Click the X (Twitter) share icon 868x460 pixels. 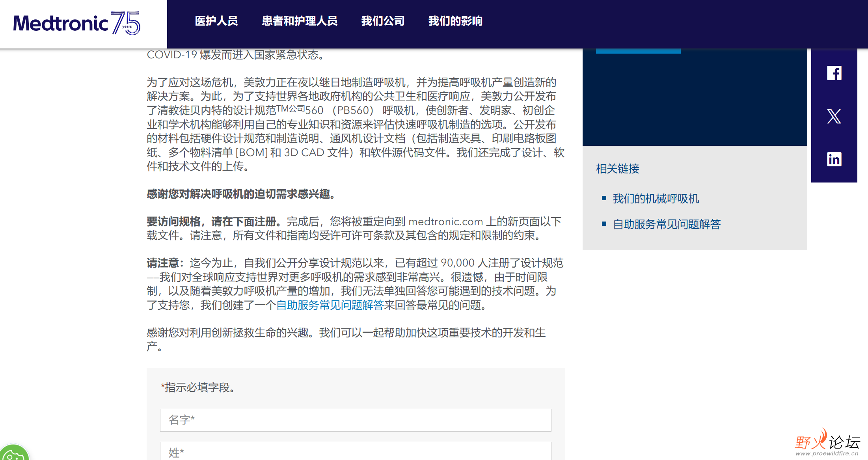point(834,116)
